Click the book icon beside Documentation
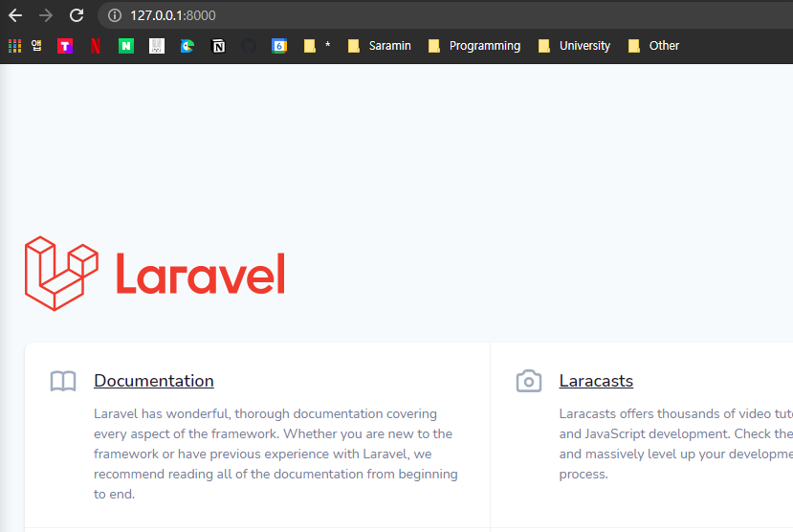The height and width of the screenshot is (532, 793). pos(63,382)
